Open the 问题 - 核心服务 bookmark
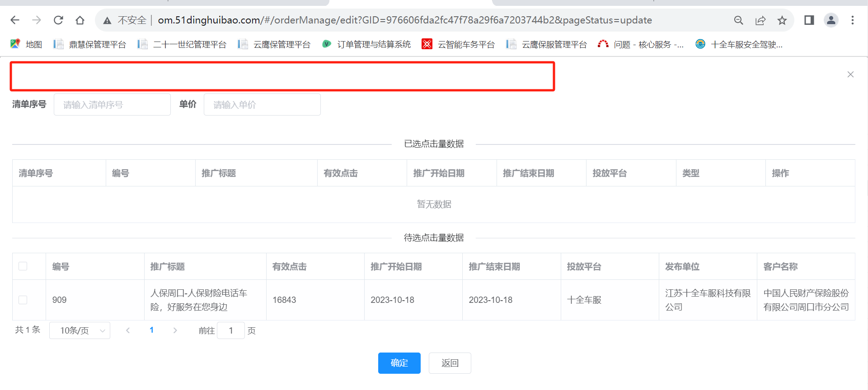Image resolution: width=868 pixels, height=390 pixels. [641, 44]
